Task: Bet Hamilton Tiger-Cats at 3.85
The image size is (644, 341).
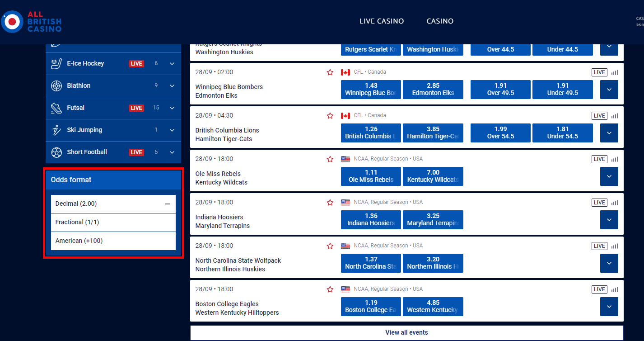Action: [x=433, y=133]
